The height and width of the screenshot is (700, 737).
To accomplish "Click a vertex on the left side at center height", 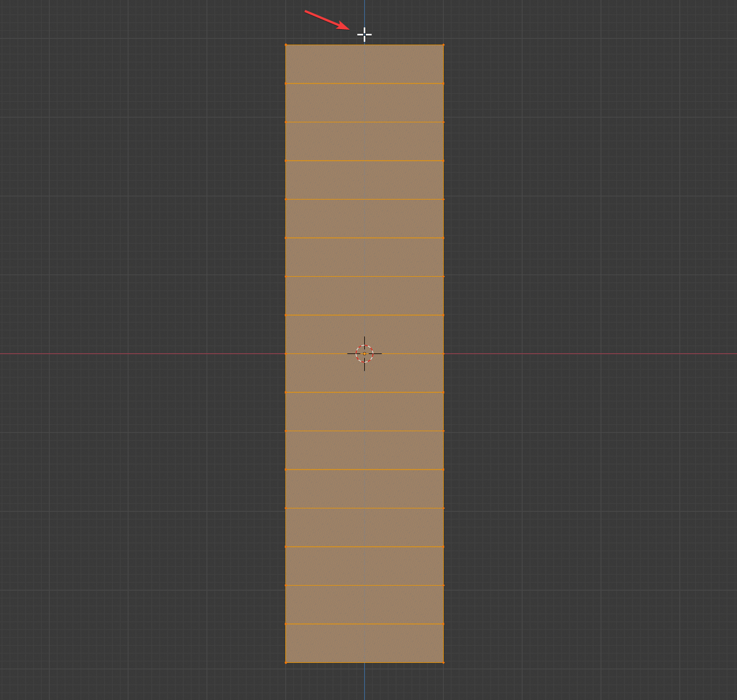I will (x=286, y=353).
